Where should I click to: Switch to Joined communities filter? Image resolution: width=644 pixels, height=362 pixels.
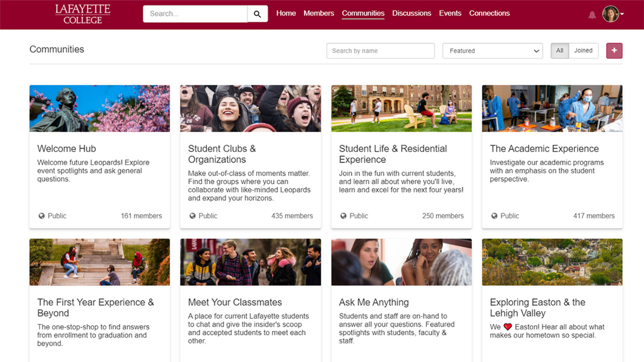583,51
